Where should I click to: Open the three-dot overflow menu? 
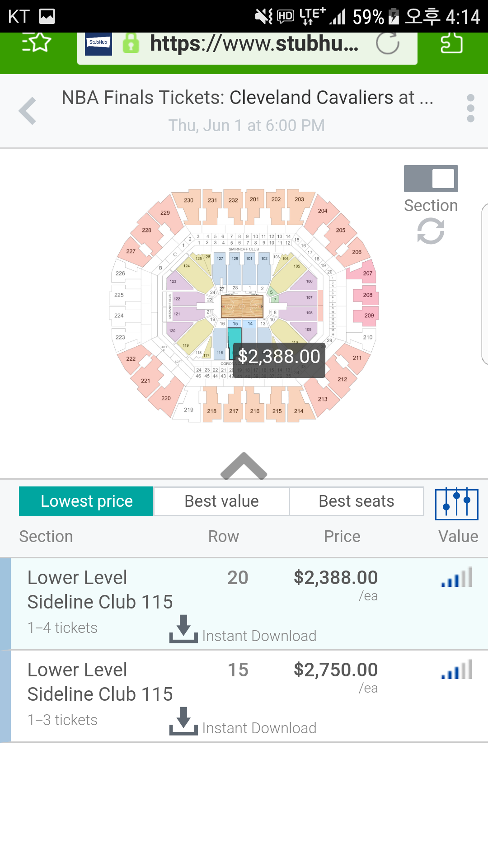470,108
